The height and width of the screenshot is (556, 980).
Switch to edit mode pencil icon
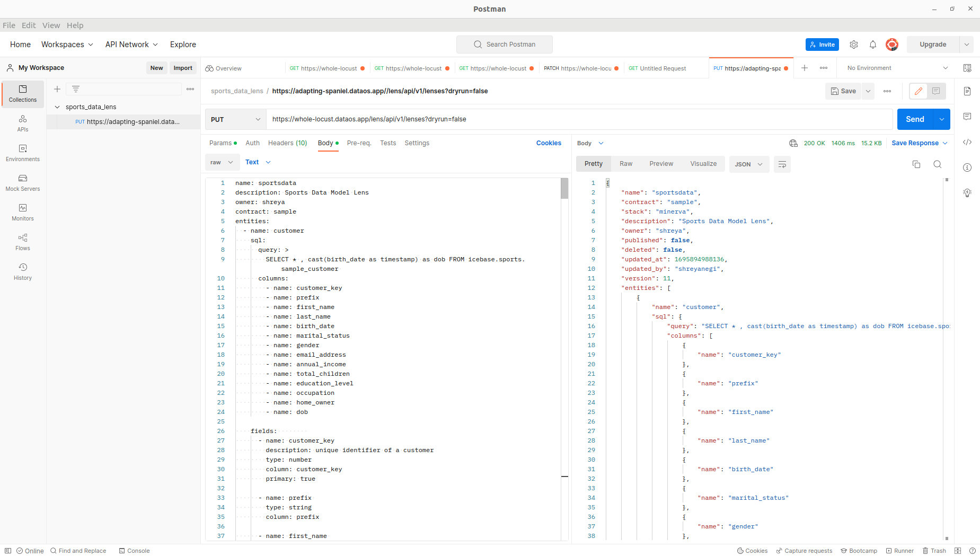point(919,91)
